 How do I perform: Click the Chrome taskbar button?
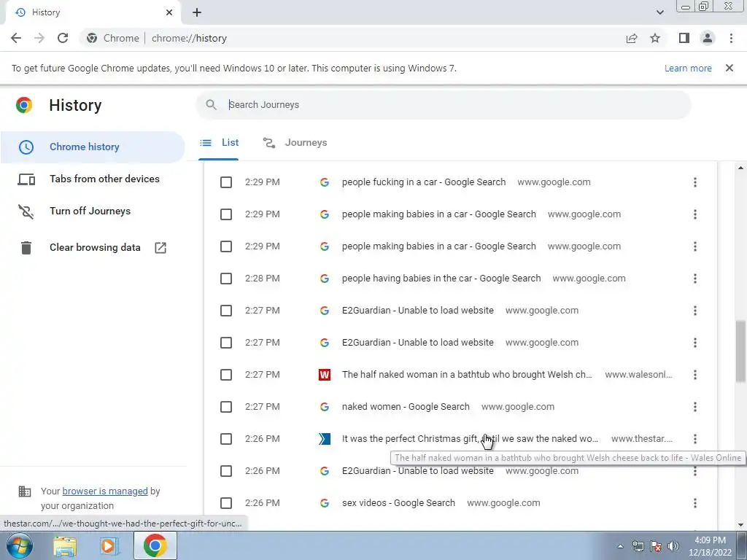155,545
